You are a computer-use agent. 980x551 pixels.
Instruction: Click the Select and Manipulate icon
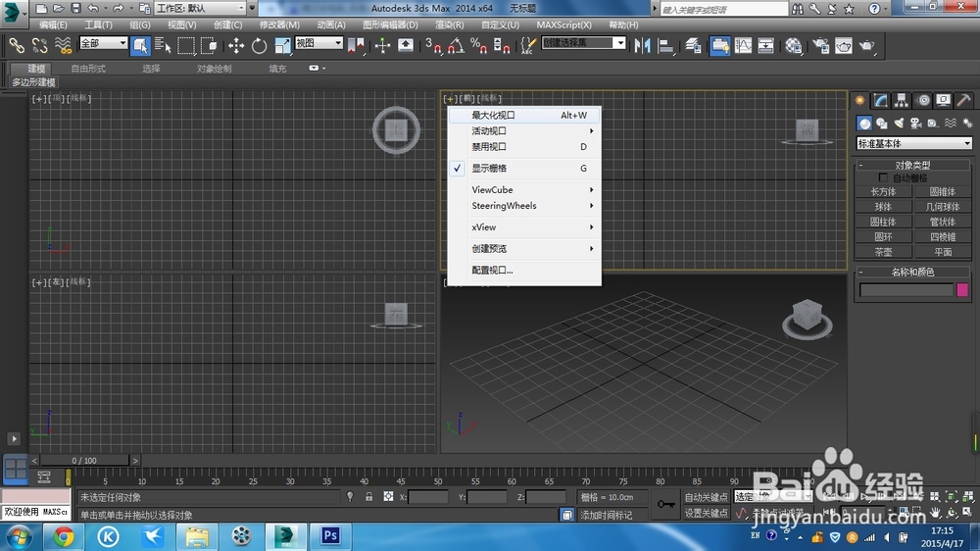pyautogui.click(x=382, y=46)
